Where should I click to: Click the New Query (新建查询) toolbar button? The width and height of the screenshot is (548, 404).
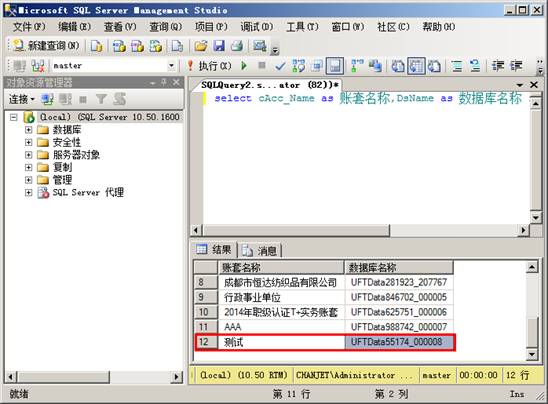[x=46, y=45]
